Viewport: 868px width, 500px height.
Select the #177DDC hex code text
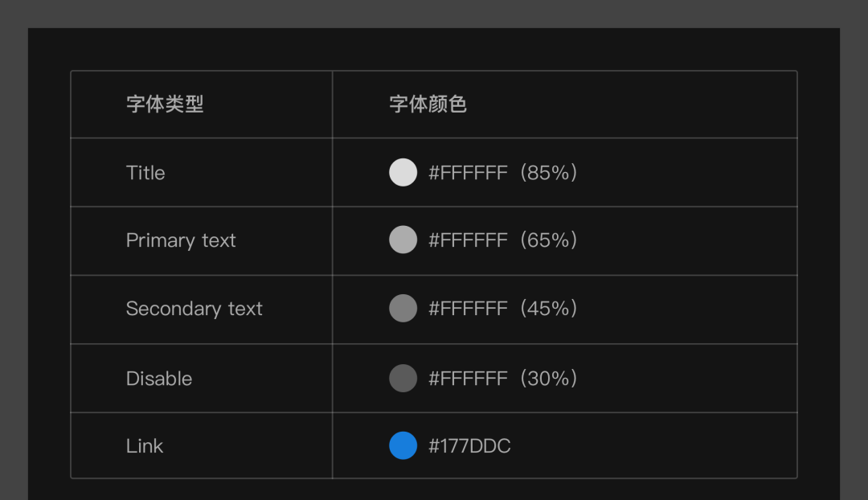pyautogui.click(x=469, y=446)
